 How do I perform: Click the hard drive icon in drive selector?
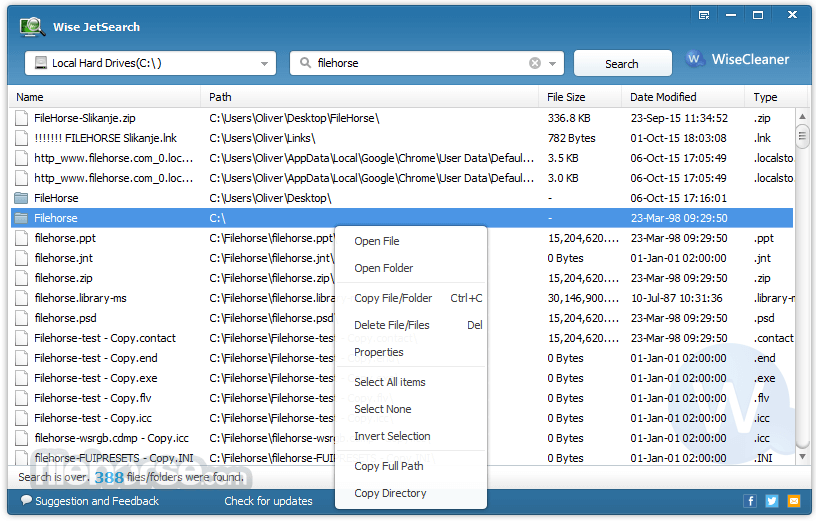(41, 63)
